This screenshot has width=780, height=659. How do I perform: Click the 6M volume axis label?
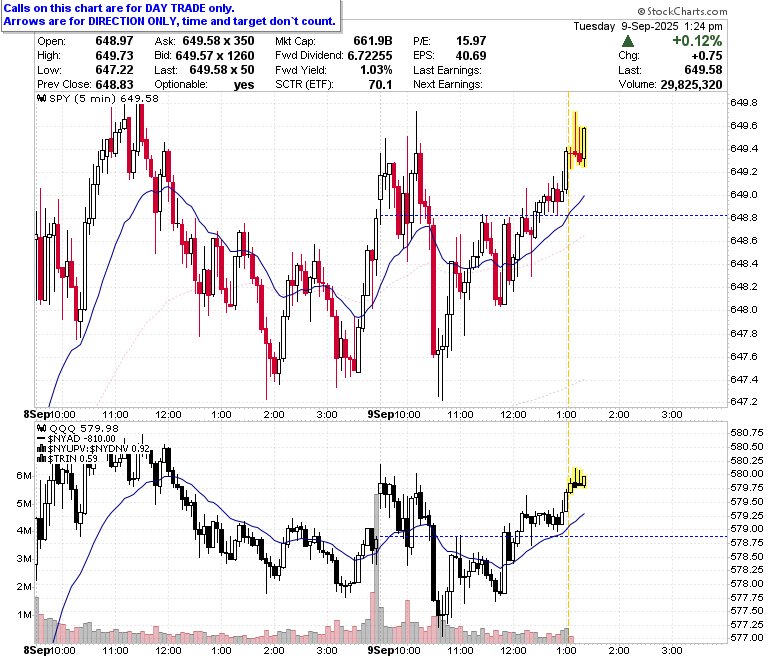coord(24,475)
